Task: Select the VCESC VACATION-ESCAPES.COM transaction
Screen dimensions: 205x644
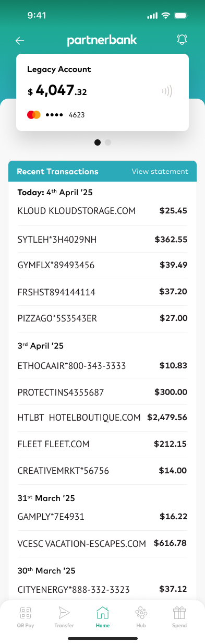Action: [x=102, y=543]
